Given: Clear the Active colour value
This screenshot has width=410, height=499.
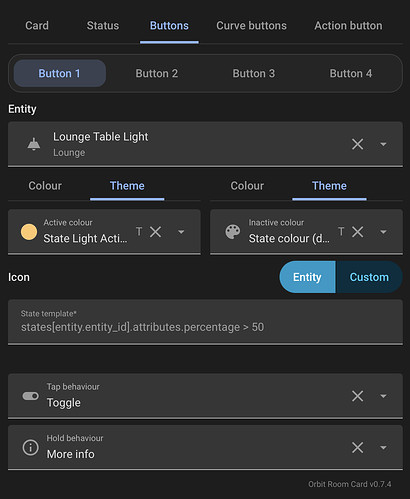Looking at the screenshot, I should coord(155,232).
